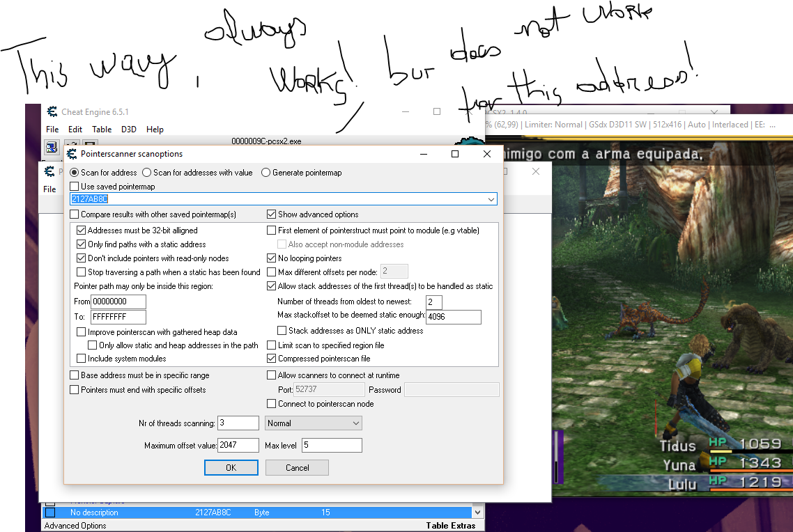Viewport: 793px width, 532px height.
Task: Disable 'Compressed pointerscan file'
Action: coord(271,359)
